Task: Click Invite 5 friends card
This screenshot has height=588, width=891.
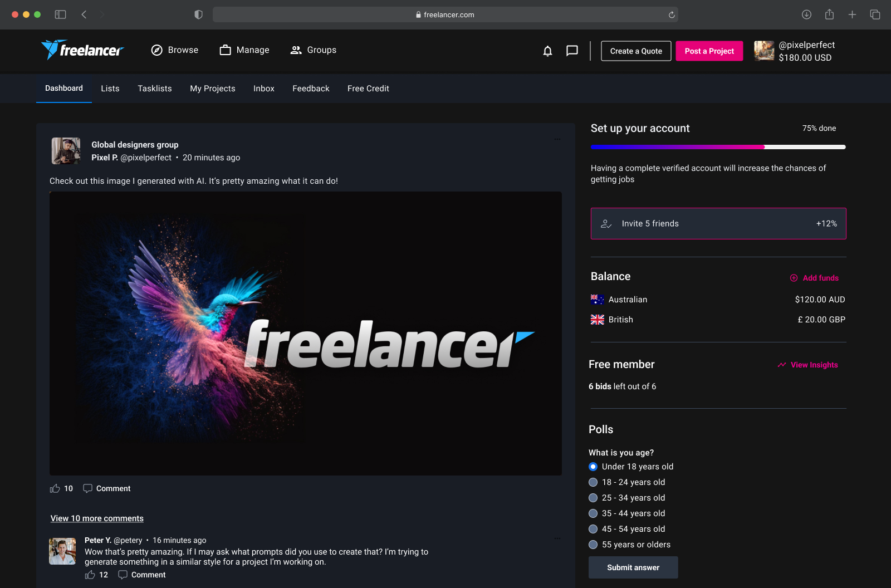Action: [x=718, y=223]
